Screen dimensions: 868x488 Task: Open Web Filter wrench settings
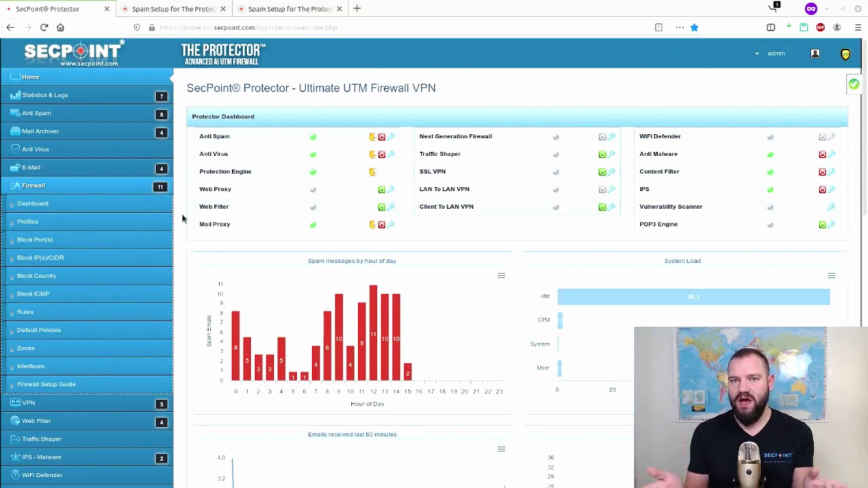(391, 207)
